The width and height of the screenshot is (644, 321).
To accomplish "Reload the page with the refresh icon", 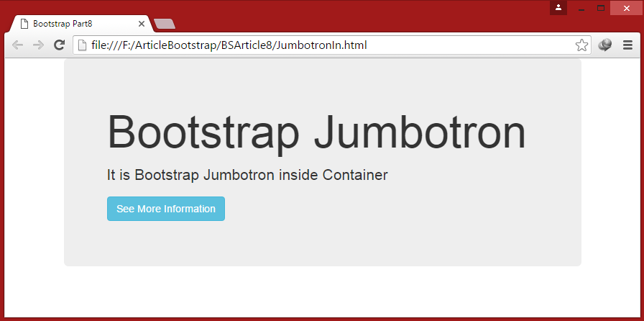I will (60, 45).
